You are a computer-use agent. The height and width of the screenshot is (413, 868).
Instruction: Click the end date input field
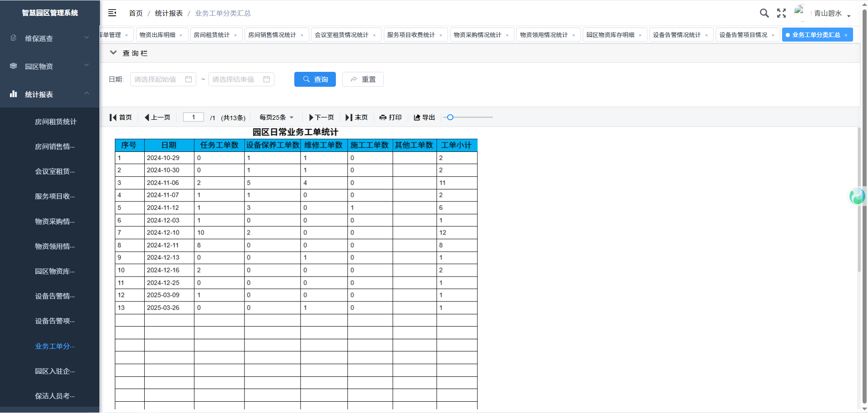pos(236,80)
